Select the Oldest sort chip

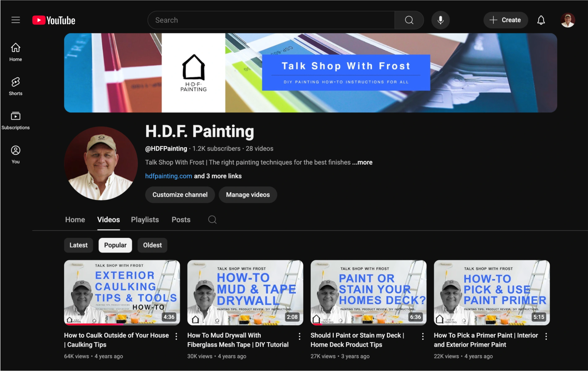(x=152, y=245)
